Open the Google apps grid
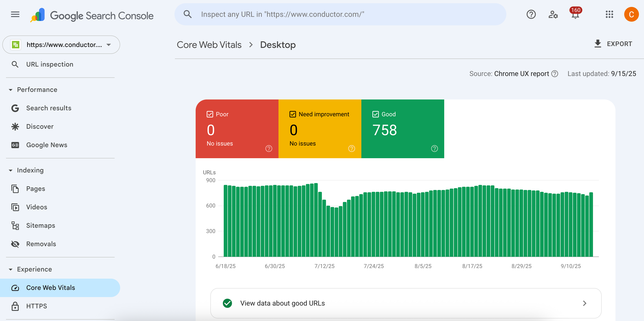Viewport: 644px width, 321px height. (609, 15)
